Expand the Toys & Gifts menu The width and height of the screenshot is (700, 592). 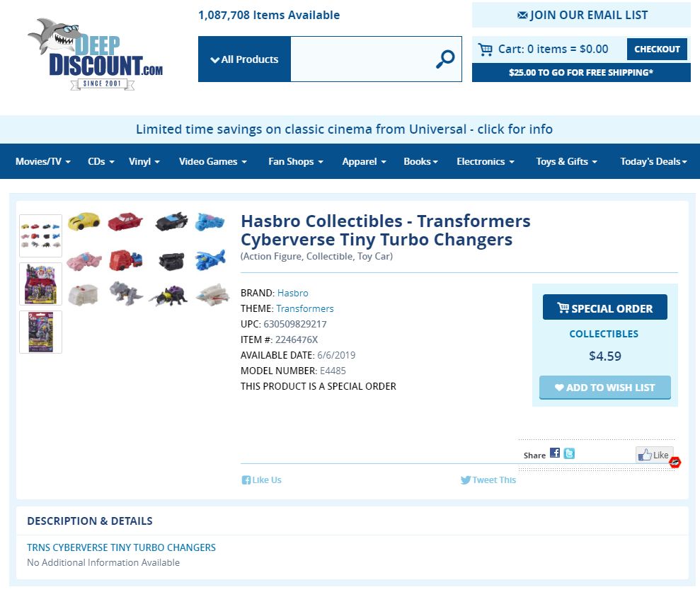tap(566, 161)
